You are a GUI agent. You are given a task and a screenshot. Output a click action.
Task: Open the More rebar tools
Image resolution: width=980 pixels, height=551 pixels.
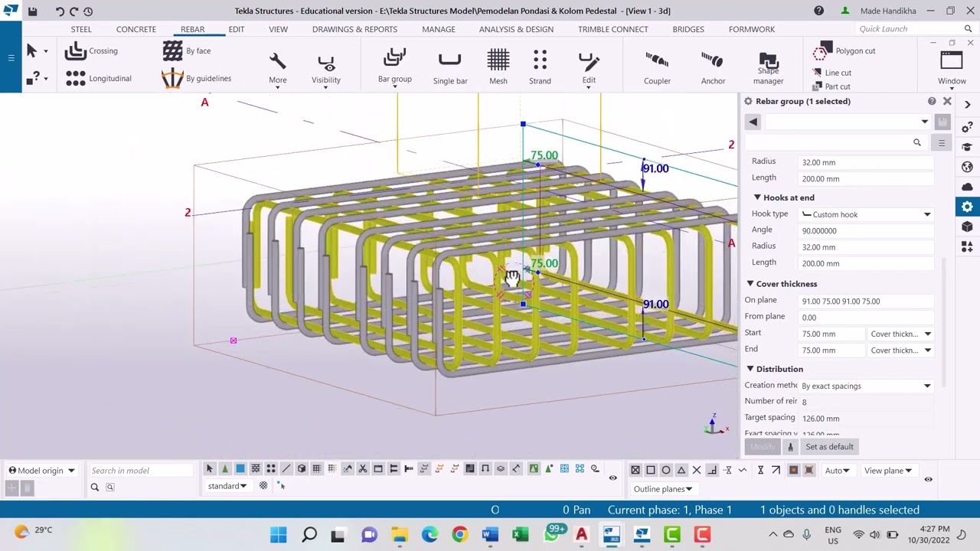(278, 67)
